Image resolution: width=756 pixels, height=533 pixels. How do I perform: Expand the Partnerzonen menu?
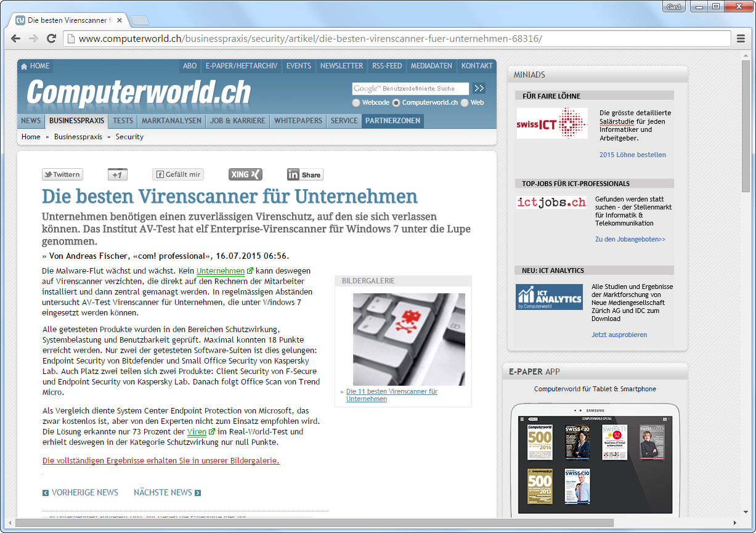click(x=392, y=121)
